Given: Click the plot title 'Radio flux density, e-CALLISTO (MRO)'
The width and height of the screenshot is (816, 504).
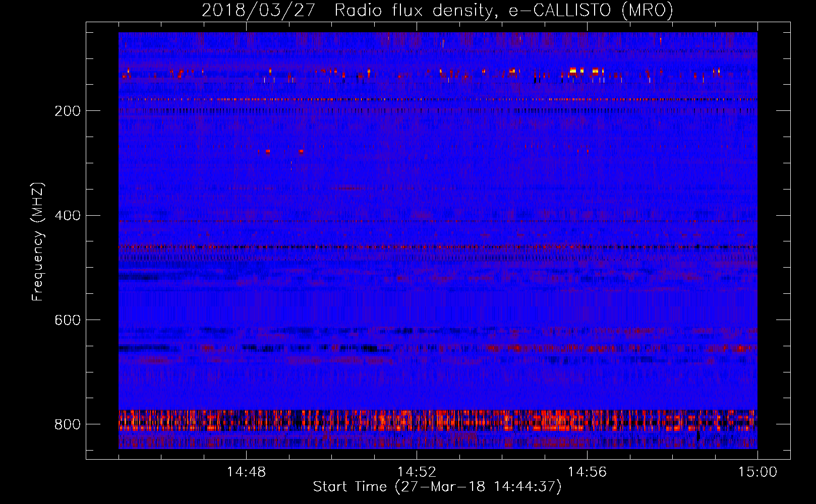Looking at the screenshot, I should pos(504,10).
